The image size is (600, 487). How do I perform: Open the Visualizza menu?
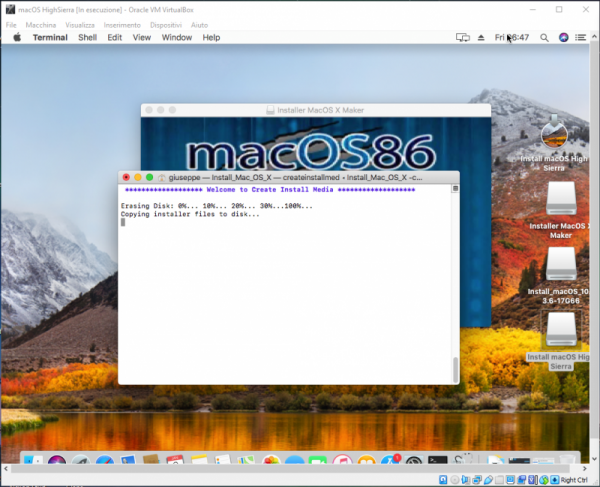[x=80, y=25]
